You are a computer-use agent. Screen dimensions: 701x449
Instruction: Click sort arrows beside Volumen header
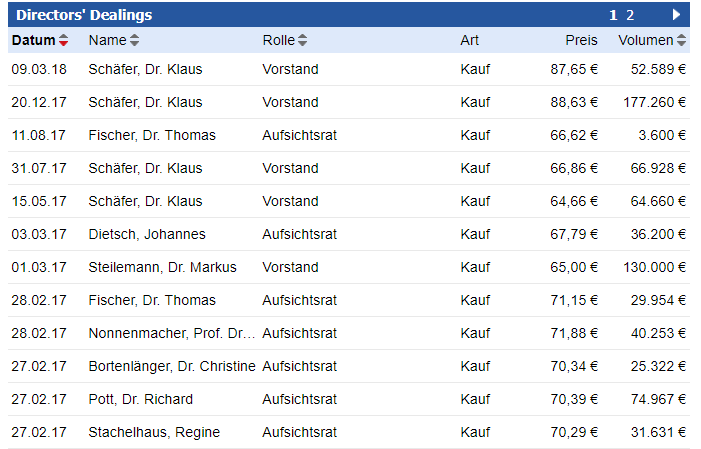coord(682,41)
